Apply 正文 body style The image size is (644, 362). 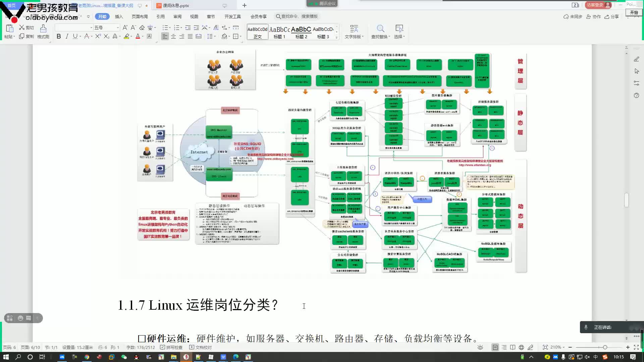pyautogui.click(x=258, y=32)
